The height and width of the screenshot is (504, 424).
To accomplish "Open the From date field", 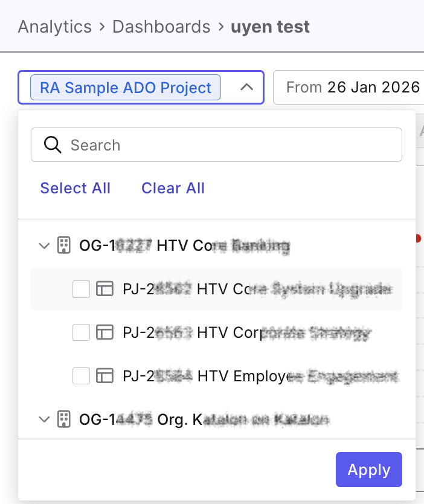I will tap(356, 87).
